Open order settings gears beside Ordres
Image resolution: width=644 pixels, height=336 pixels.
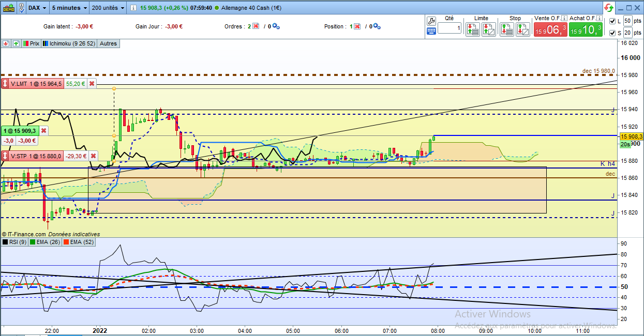coord(275,26)
